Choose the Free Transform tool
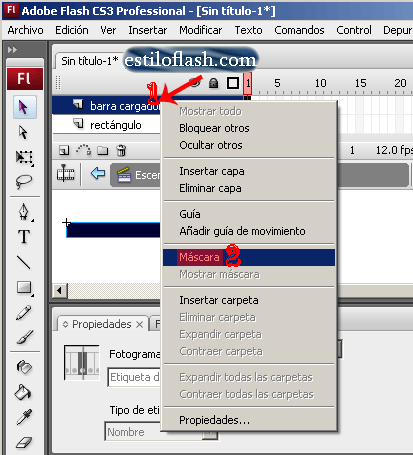Image resolution: width=413 pixels, height=455 pixels. click(x=24, y=157)
